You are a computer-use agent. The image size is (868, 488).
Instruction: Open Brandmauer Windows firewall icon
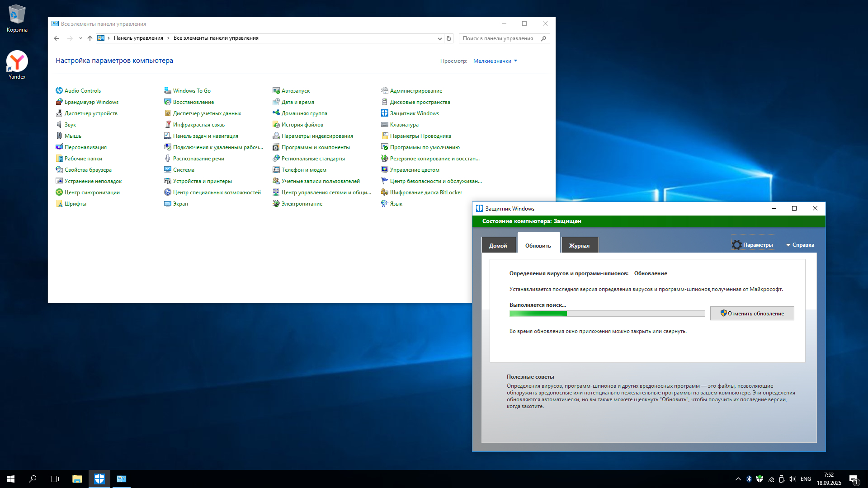pyautogui.click(x=59, y=102)
